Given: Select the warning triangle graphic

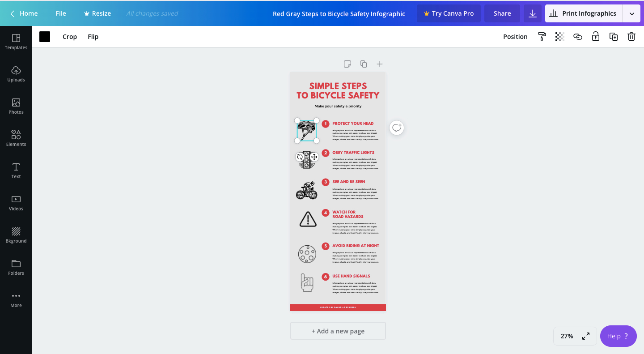Looking at the screenshot, I should (308, 219).
